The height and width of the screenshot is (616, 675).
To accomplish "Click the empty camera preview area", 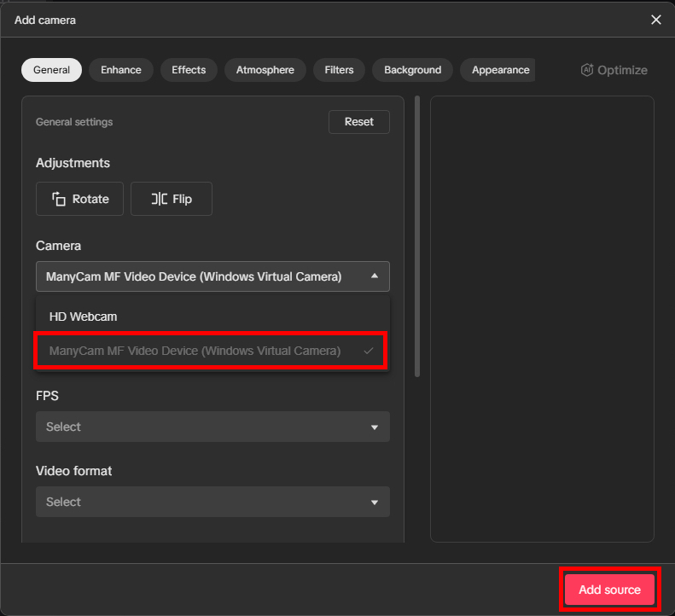I will (542, 318).
